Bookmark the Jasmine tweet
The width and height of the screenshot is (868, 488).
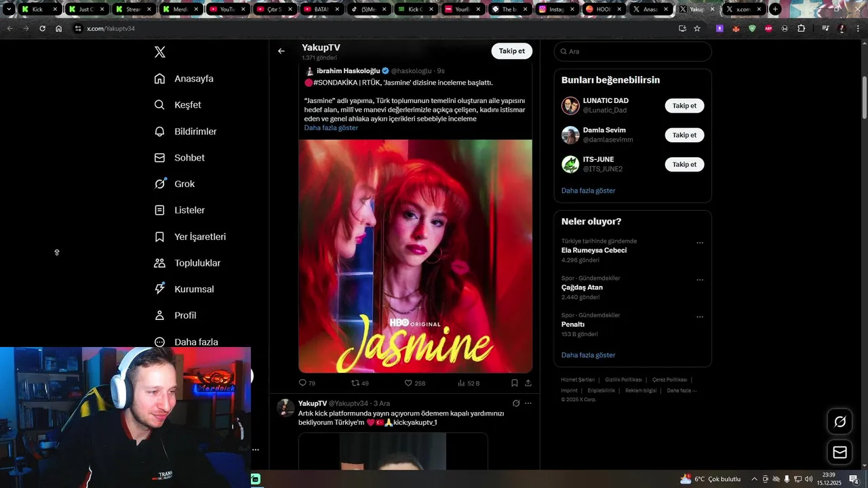click(515, 383)
